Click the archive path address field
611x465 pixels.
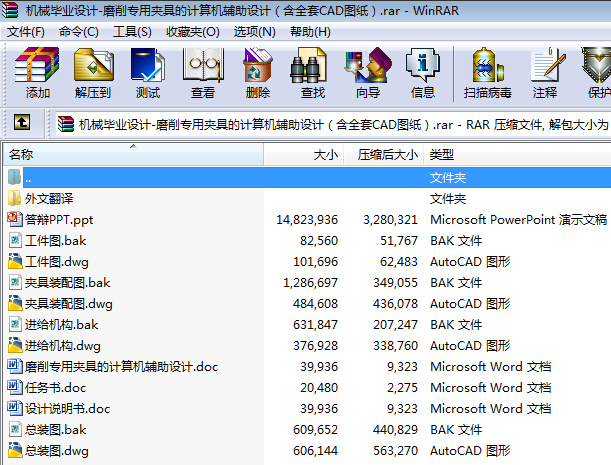tap(333, 125)
